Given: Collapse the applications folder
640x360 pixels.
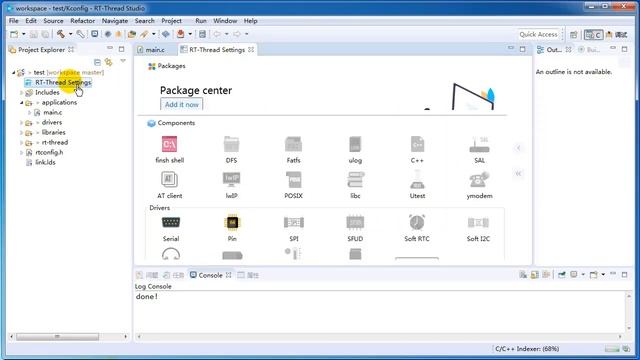Looking at the screenshot, I should pyautogui.click(x=22, y=103).
